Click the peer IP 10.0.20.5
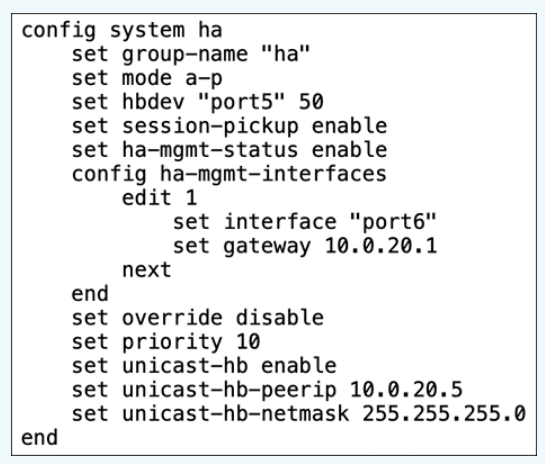545x464 pixels. click(406, 390)
